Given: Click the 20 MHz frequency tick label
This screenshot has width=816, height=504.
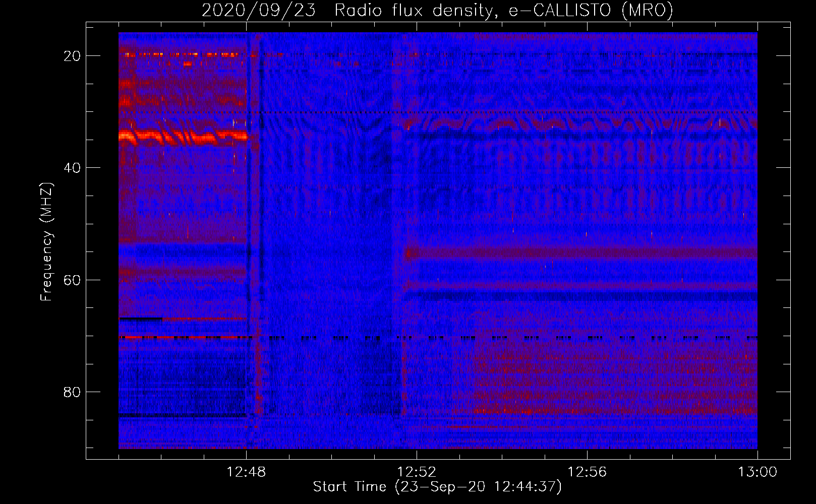Looking at the screenshot, I should (x=72, y=56).
